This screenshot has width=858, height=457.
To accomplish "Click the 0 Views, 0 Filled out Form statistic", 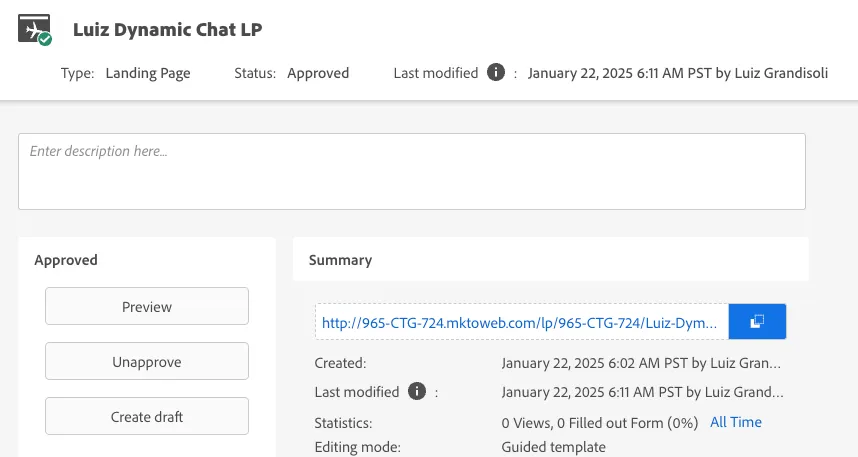I will click(600, 423).
